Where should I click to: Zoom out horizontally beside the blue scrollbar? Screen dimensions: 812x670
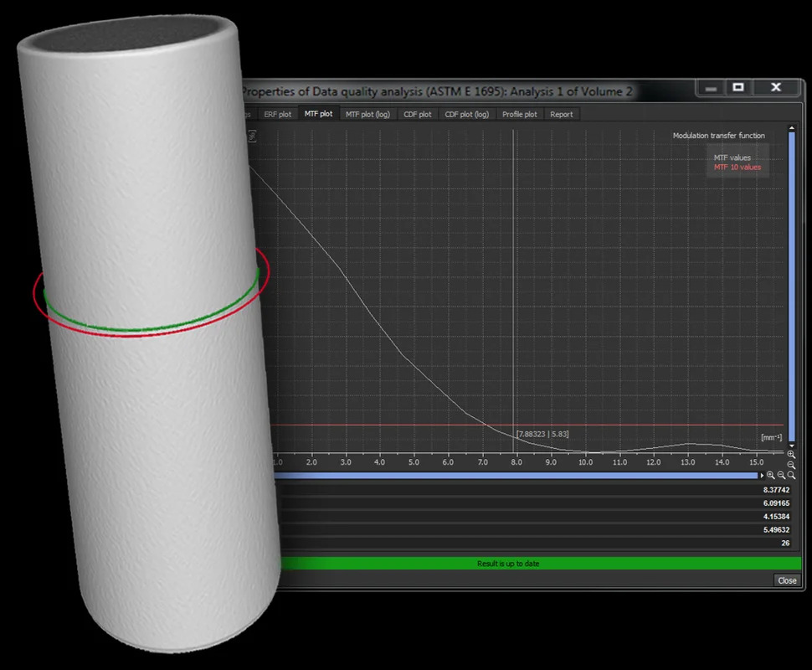pos(781,475)
